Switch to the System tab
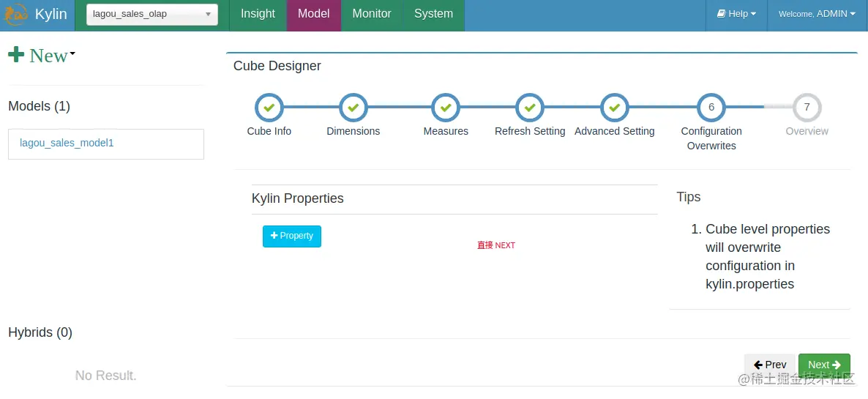This screenshot has height=399, width=868. coord(433,15)
